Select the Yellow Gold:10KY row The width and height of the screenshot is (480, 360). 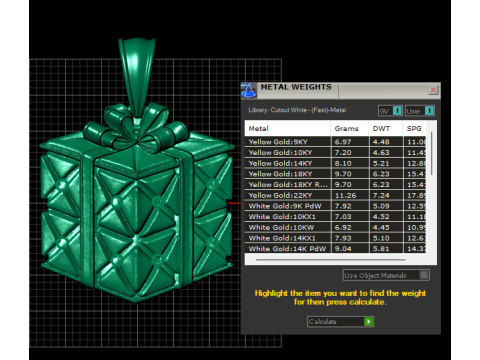click(x=335, y=152)
